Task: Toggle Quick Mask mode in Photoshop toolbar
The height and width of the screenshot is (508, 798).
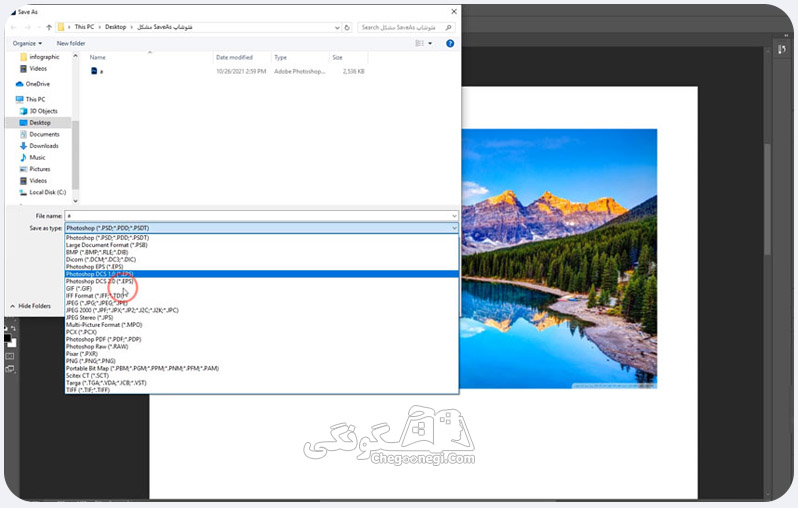Action: click(10, 356)
